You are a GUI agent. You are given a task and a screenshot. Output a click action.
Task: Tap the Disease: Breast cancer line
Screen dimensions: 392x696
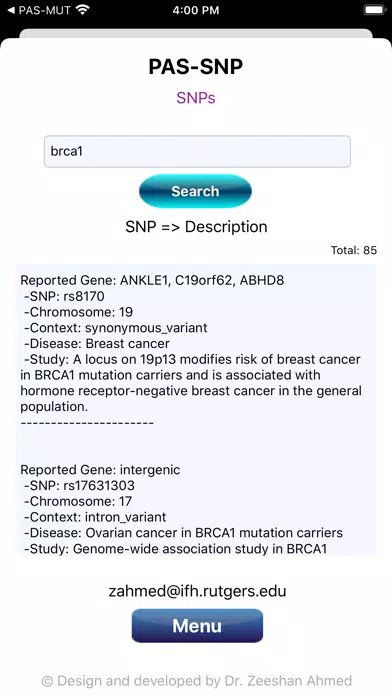tap(97, 344)
